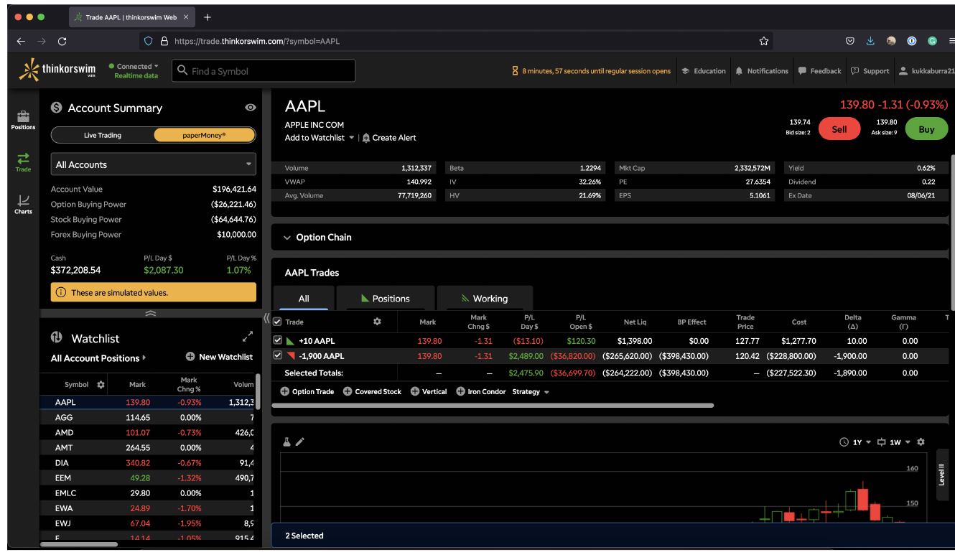Open the Positions sidebar section
This screenshot has width=955, height=560.
pos(23,120)
